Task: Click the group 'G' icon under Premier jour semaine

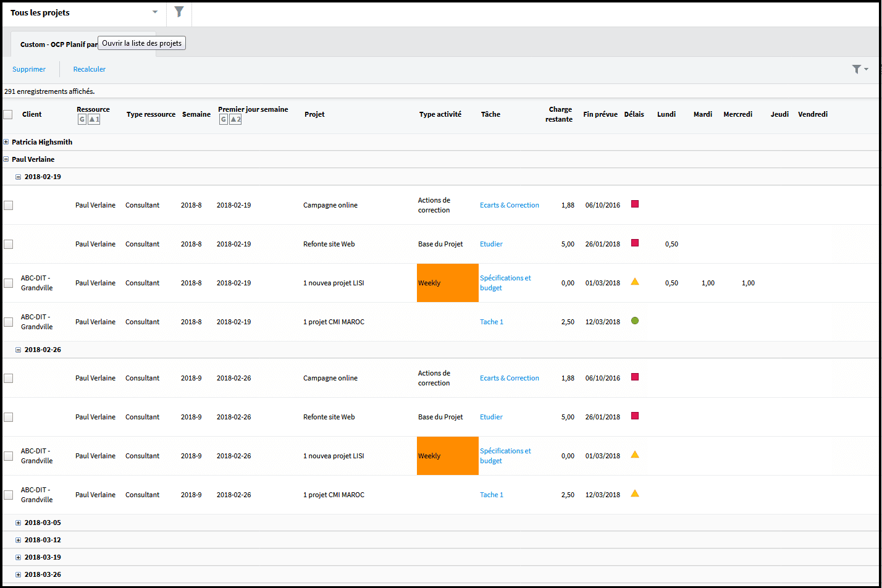Action: [x=223, y=120]
